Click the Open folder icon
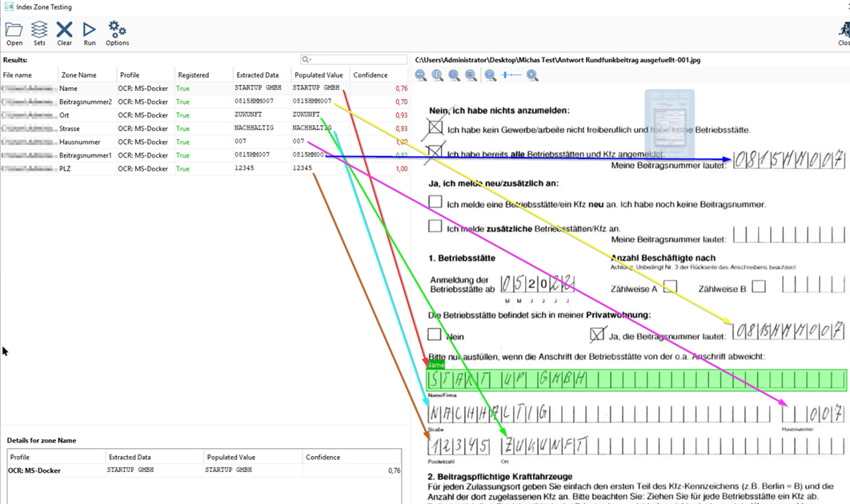The image size is (850, 504). coord(14,30)
